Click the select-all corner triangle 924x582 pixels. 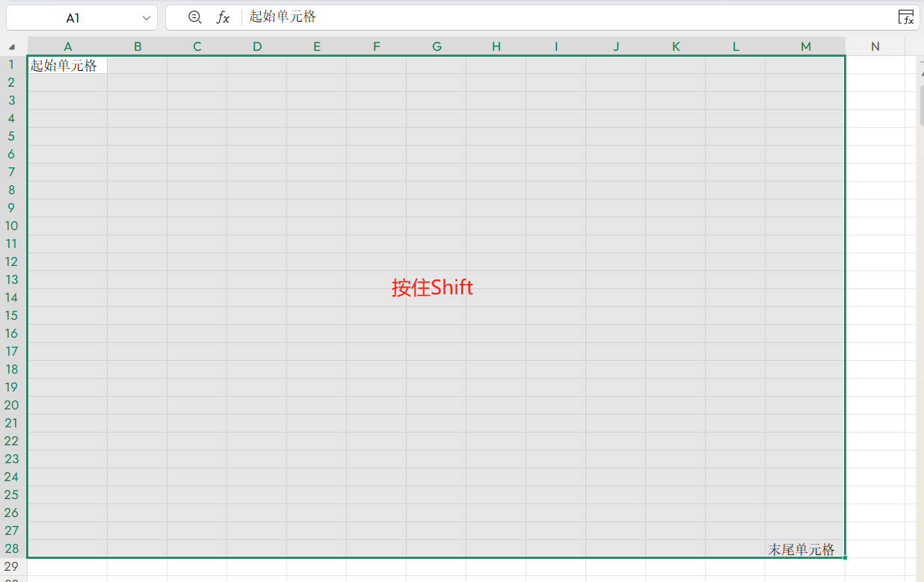point(12,47)
